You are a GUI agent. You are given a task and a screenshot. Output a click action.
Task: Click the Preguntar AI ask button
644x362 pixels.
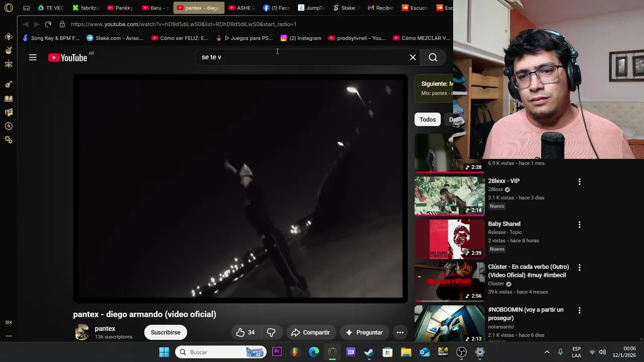point(364,332)
